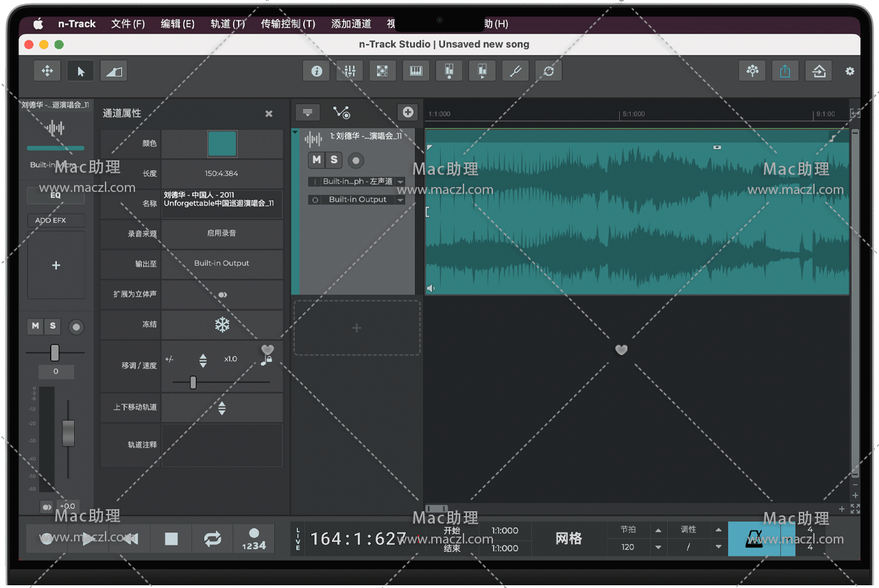879x588 pixels.
Task: Click the EQ button in channel strip
Action: [56, 195]
